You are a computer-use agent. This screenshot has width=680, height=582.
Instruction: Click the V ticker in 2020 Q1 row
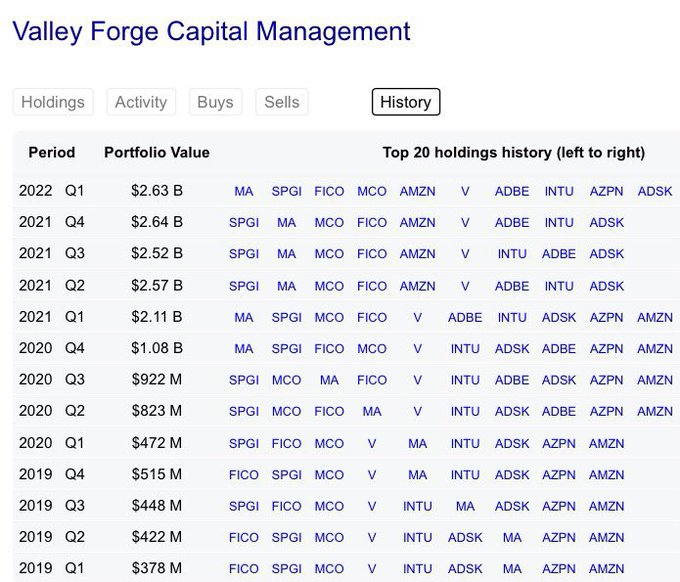371,444
